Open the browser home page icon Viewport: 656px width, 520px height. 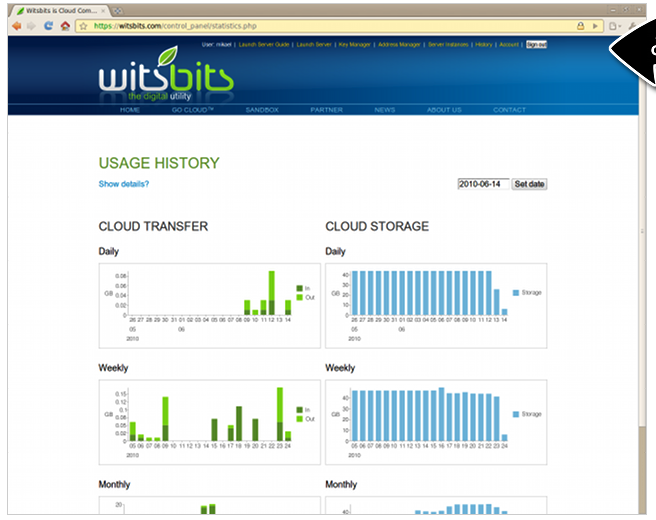click(65, 26)
